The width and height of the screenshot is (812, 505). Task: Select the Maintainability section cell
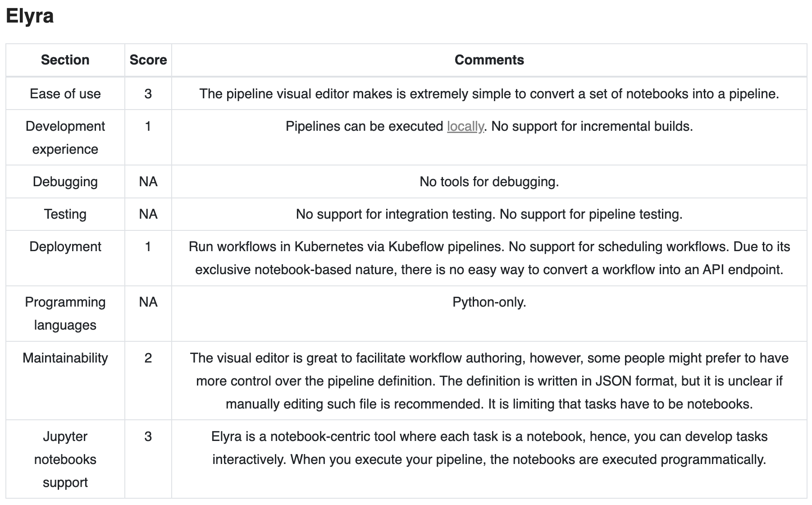click(x=65, y=358)
